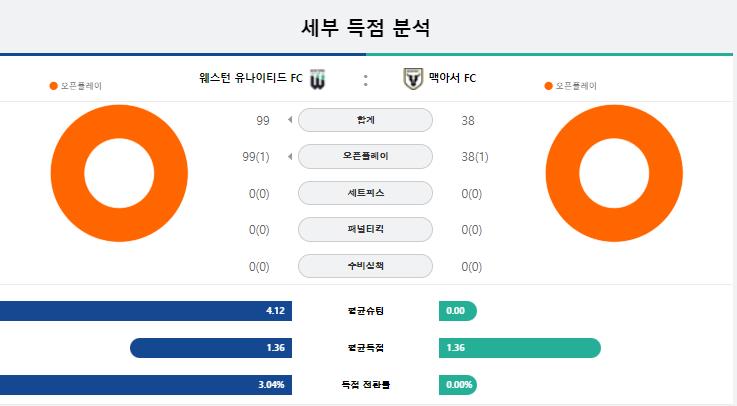
Task: Click the blue 3.04% conversion rate bar
Action: 146,384
